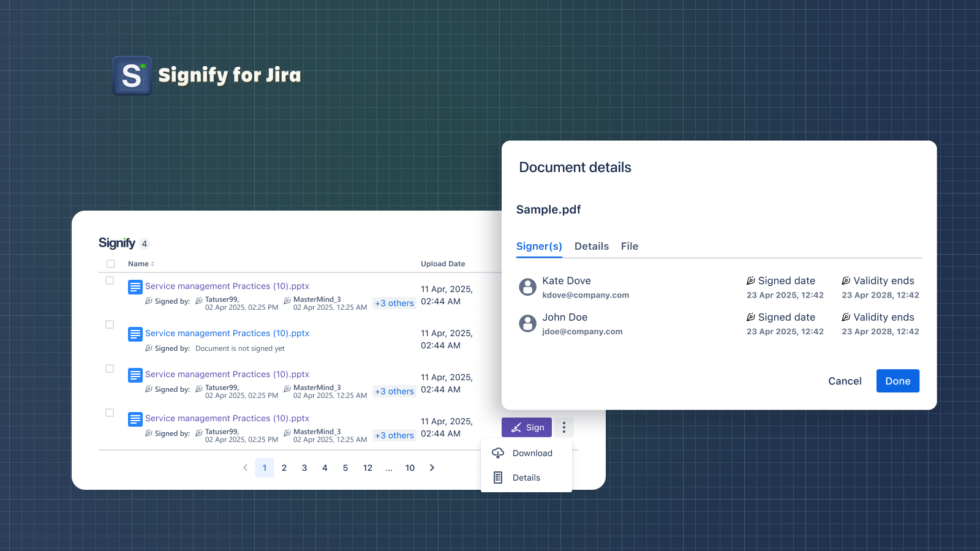
Task: Click the document icon of first file row
Action: pyautogui.click(x=135, y=287)
